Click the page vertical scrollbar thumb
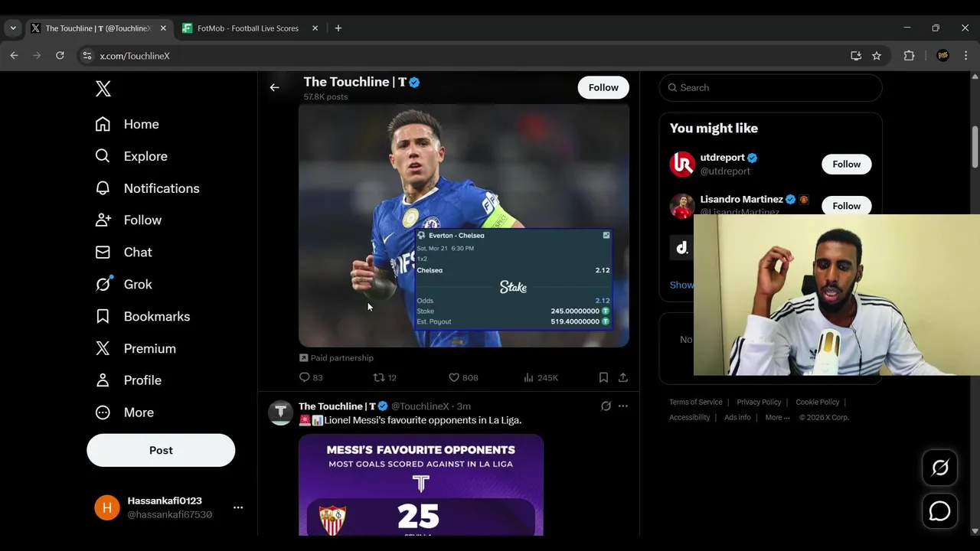The height and width of the screenshot is (551, 980). pyautogui.click(x=975, y=147)
